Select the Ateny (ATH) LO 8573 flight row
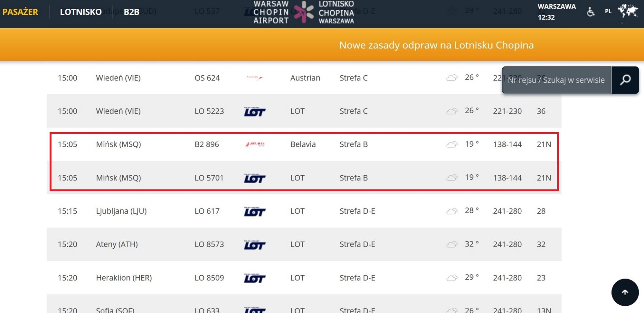Screen dimensions: 644x313 click(x=304, y=244)
